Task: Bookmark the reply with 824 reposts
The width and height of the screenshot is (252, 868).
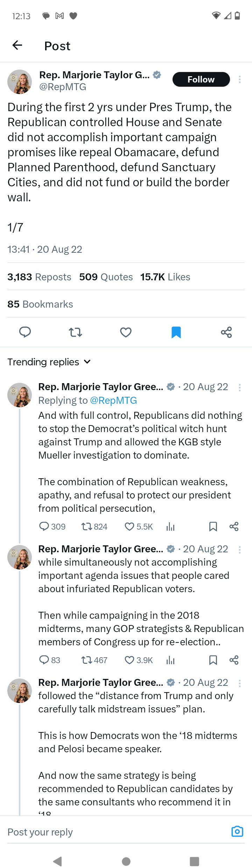Action: 213,526
